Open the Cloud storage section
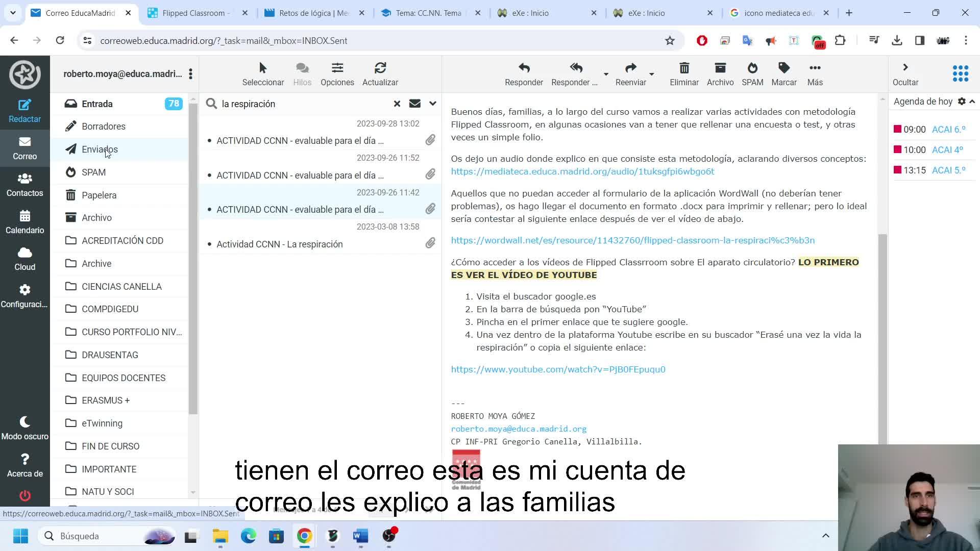Screen dimensions: 980x551 click(24, 259)
